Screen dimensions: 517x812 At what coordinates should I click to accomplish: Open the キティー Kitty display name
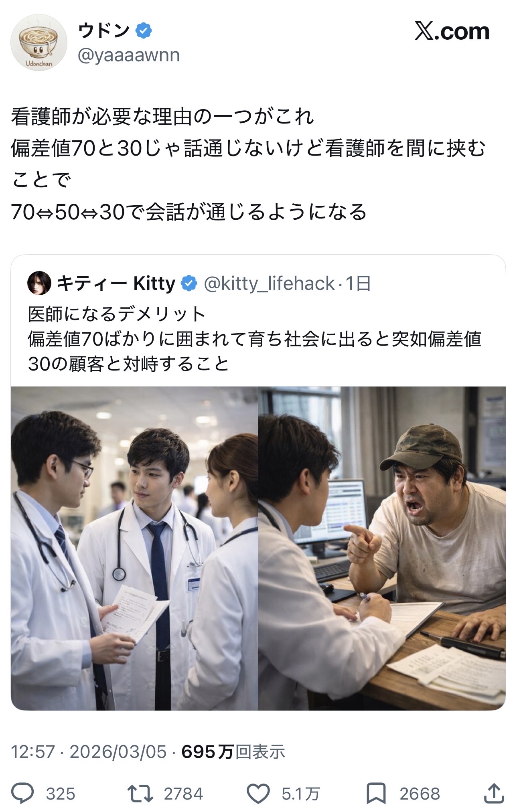[116, 283]
